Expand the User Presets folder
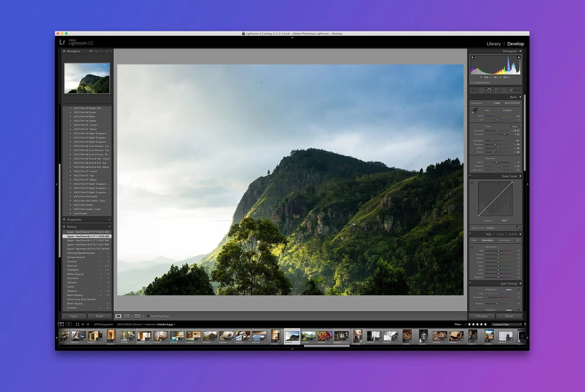Image resolution: width=585 pixels, height=392 pixels. point(71,213)
